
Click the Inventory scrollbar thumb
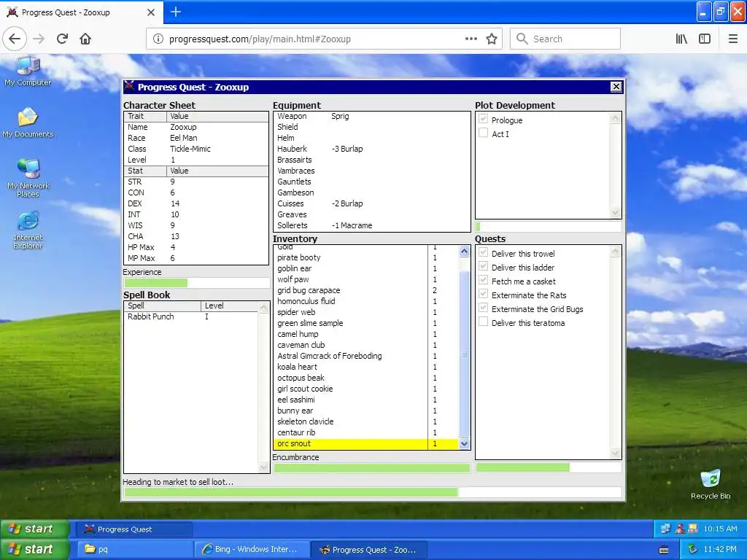(x=464, y=354)
